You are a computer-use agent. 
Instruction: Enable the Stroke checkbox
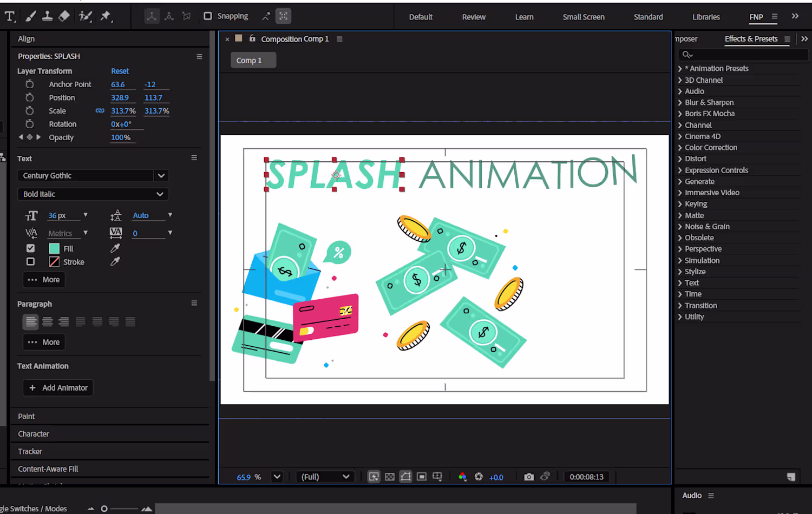(x=31, y=262)
